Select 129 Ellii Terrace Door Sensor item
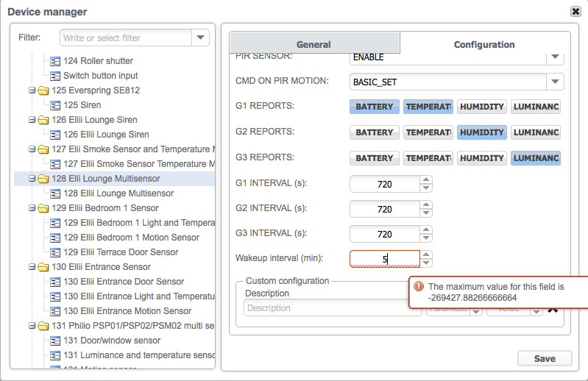 coord(121,252)
